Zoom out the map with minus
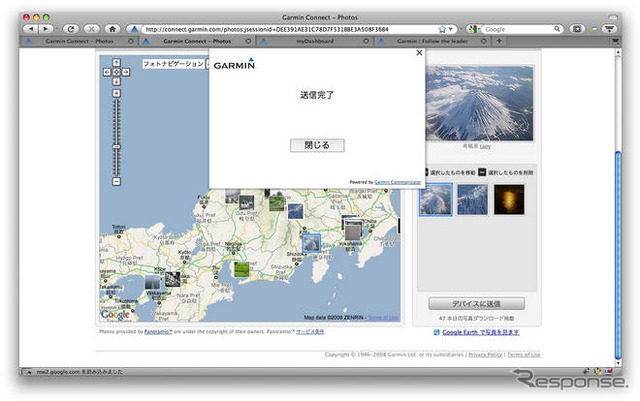Screen dimensions: 640x401 click(x=116, y=181)
